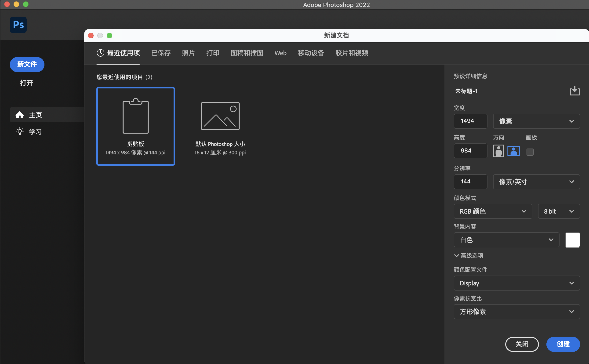589x364 pixels.
Task: Open the 宽度 unit 像素 dropdown
Action: tap(536, 121)
